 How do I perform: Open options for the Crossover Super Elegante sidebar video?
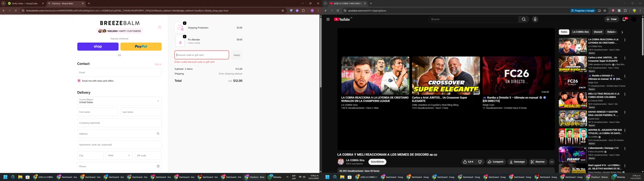coord(625,58)
